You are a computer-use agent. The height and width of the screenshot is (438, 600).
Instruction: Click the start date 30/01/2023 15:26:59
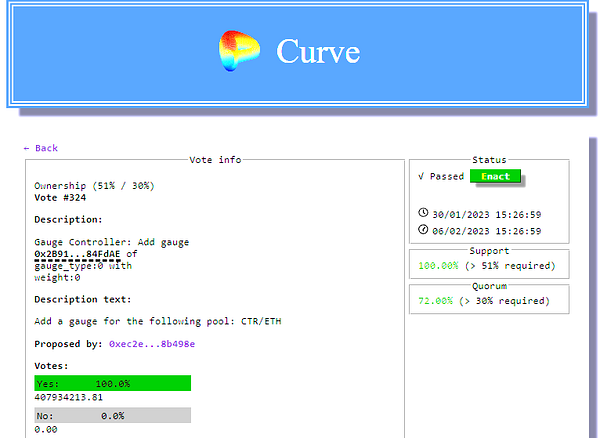(x=487, y=215)
